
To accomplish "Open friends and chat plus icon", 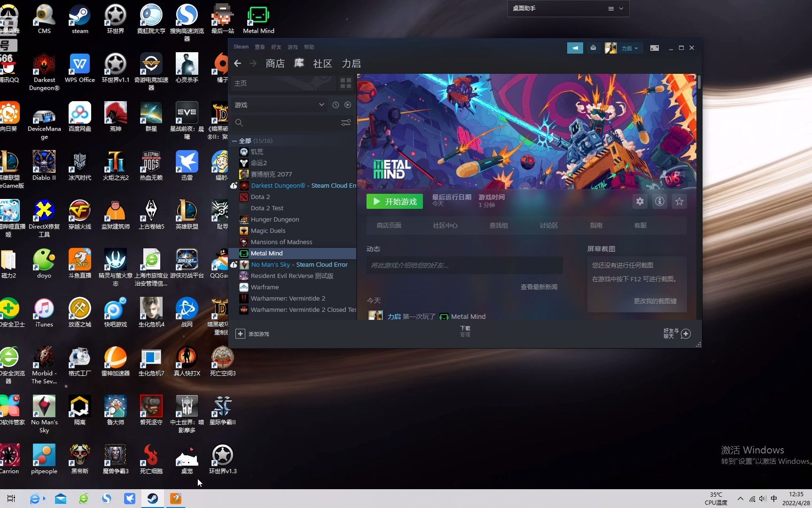I will [686, 334].
